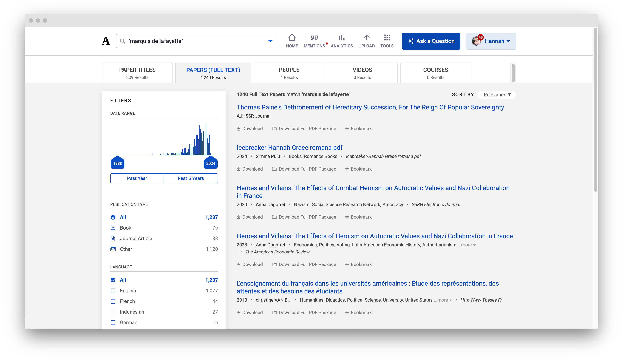Image resolution: width=623 pixels, height=364 pixels.
Task: Click Download Full PDF Package for 2023 Heroes
Action: [304, 264]
